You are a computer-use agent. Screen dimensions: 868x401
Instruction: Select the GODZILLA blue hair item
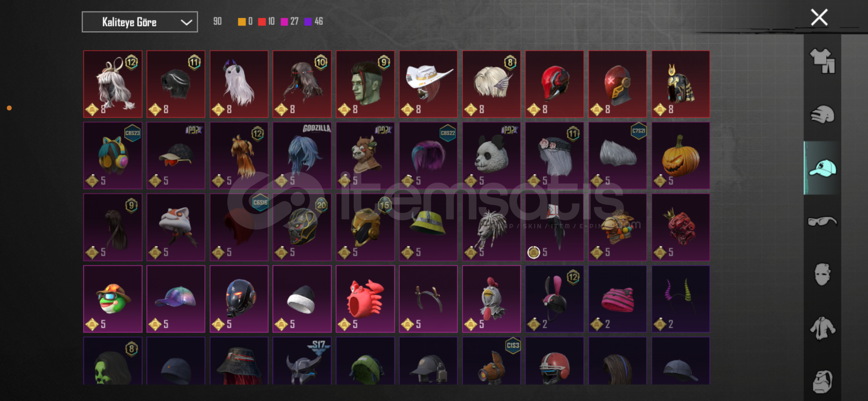[x=302, y=156]
